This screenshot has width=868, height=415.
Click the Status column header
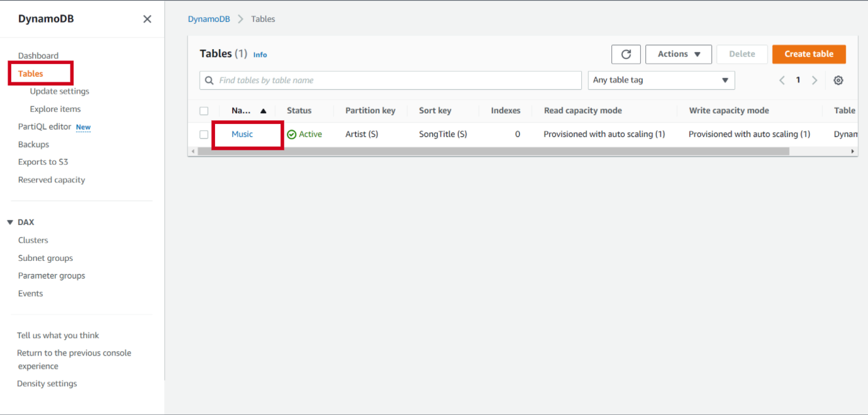tap(299, 111)
